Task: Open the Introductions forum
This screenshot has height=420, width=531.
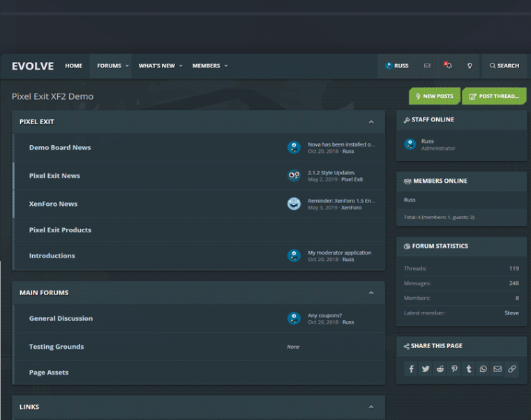Action: pyautogui.click(x=52, y=256)
